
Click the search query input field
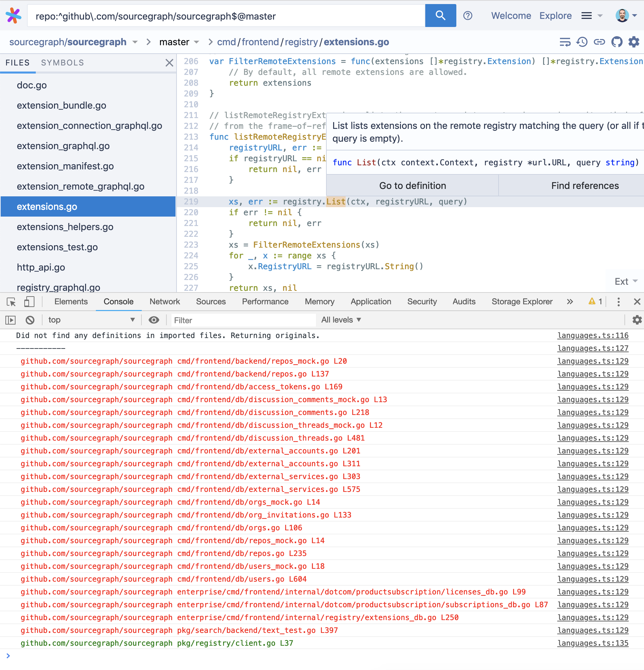pyautogui.click(x=226, y=16)
